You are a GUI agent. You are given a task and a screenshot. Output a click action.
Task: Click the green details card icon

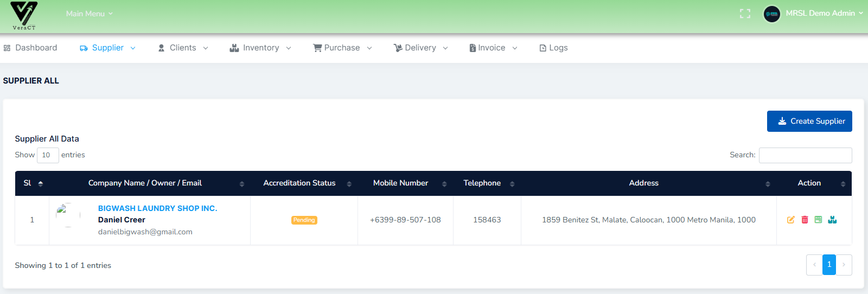click(818, 220)
